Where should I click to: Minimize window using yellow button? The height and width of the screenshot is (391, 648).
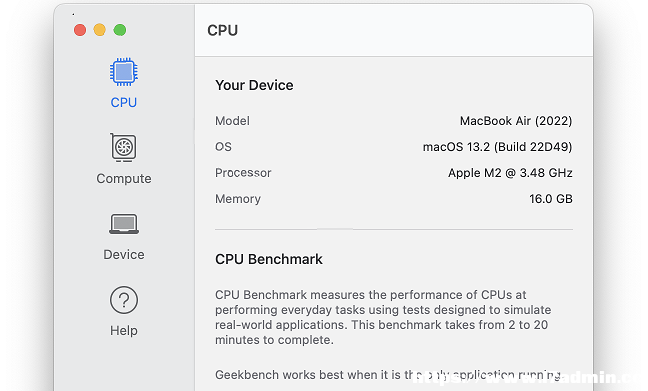click(x=100, y=30)
